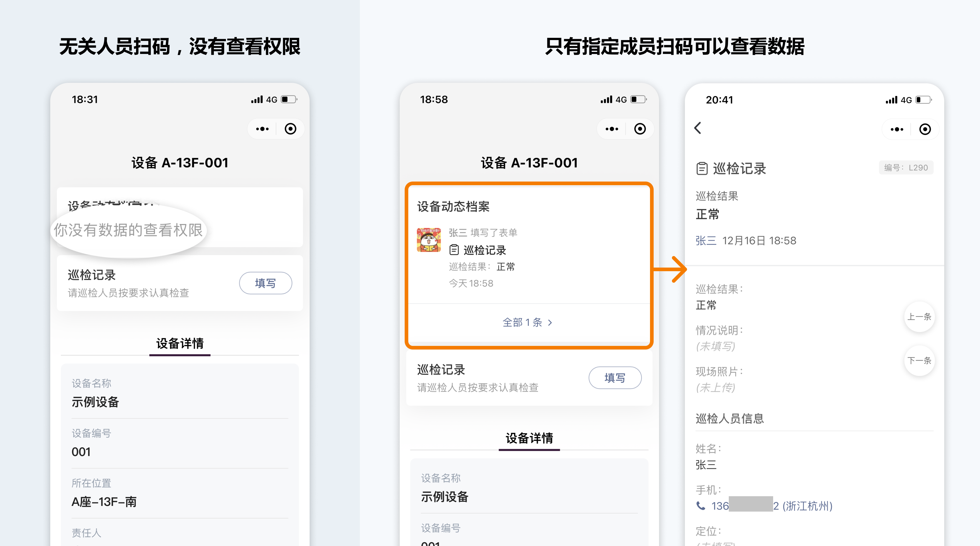Screen dimensions: 980x546
Task: Click 情况说明 (未填写) field
Action: pyautogui.click(x=719, y=338)
